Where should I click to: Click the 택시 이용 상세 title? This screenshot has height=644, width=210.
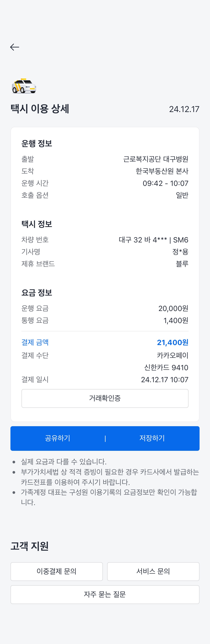click(40, 109)
